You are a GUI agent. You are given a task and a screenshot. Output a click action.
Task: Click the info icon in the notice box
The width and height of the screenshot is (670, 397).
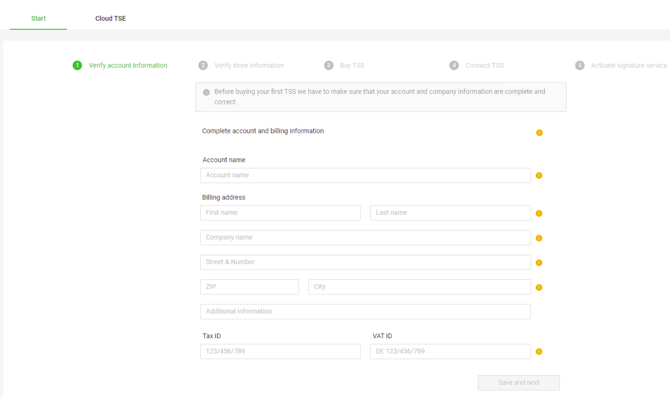pyautogui.click(x=206, y=92)
